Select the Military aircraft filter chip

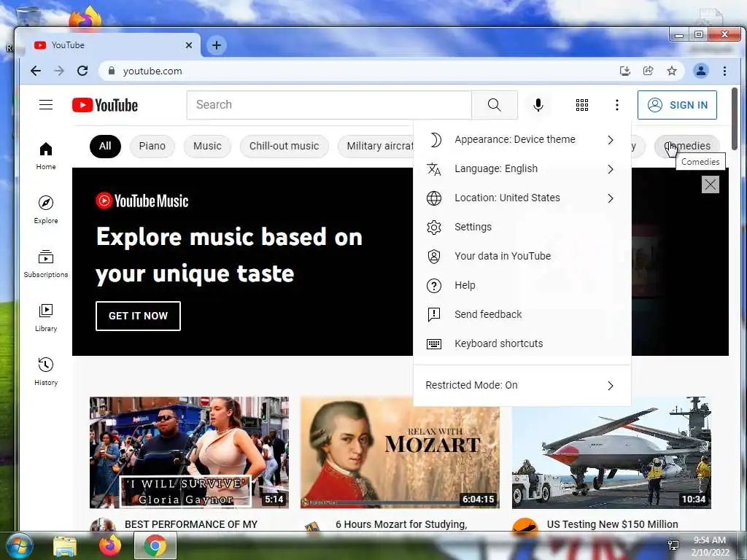376,146
